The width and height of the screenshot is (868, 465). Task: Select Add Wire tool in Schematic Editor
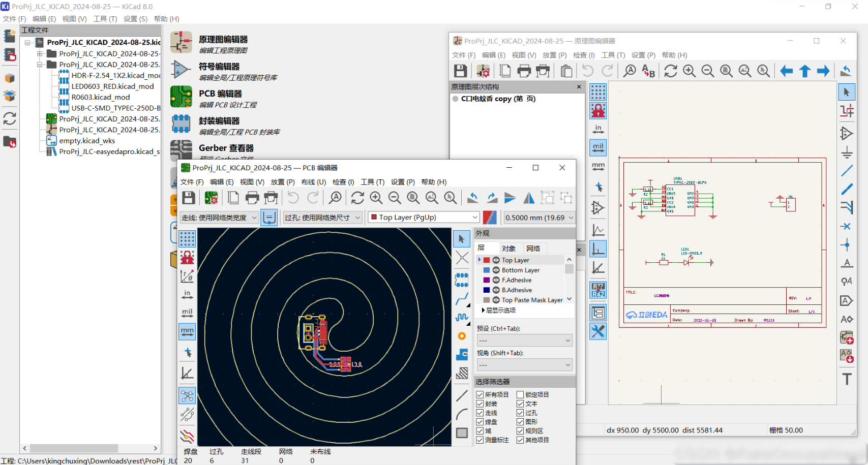[x=847, y=170]
